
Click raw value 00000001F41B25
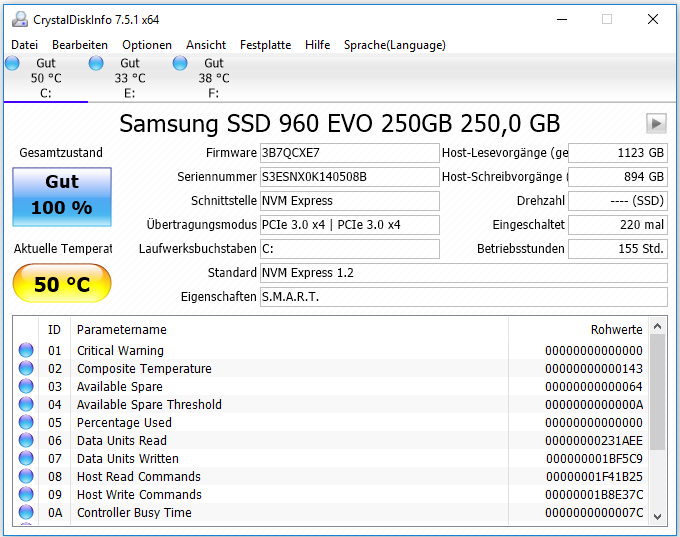pyautogui.click(x=594, y=477)
